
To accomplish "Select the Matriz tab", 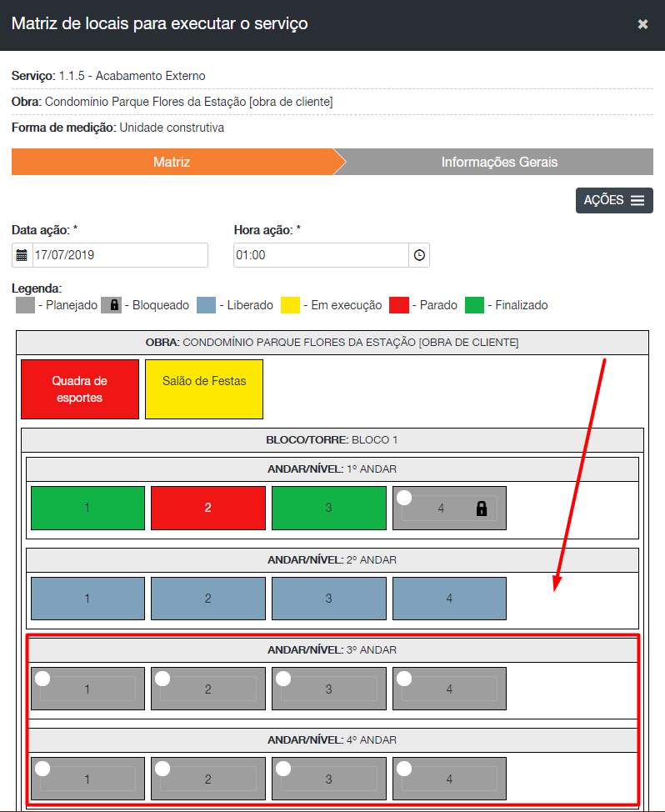I will (172, 163).
